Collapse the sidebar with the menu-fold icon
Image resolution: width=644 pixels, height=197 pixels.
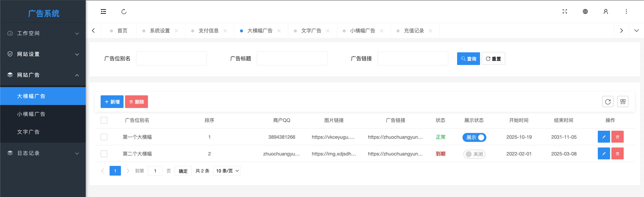click(103, 12)
